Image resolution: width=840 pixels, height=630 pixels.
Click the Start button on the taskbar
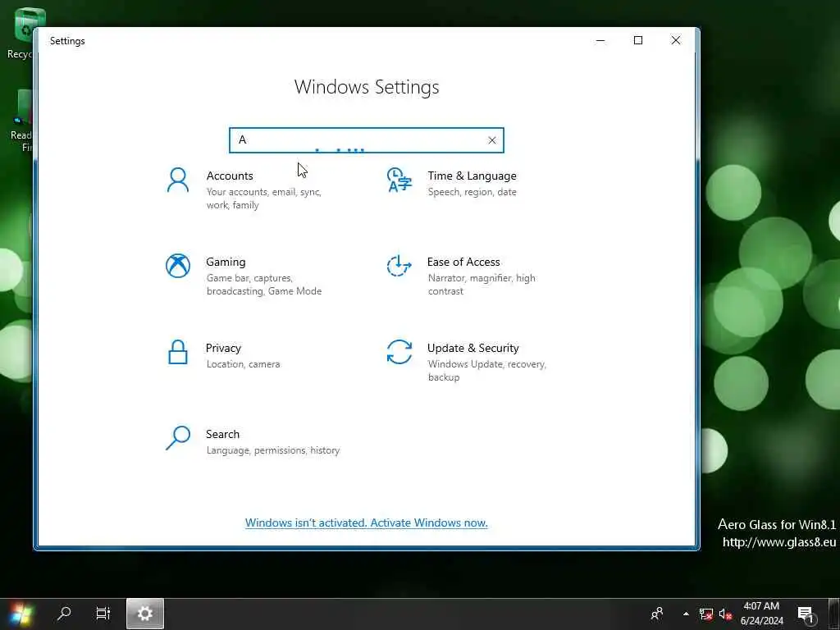coord(21,614)
